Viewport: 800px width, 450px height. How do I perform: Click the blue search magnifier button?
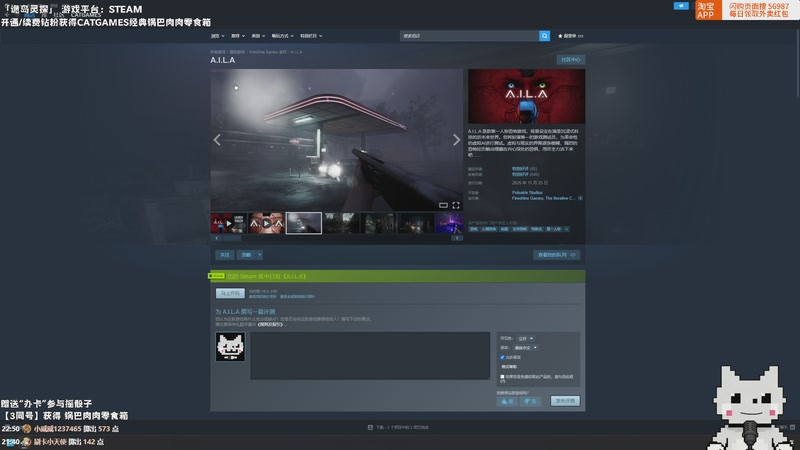[544, 36]
